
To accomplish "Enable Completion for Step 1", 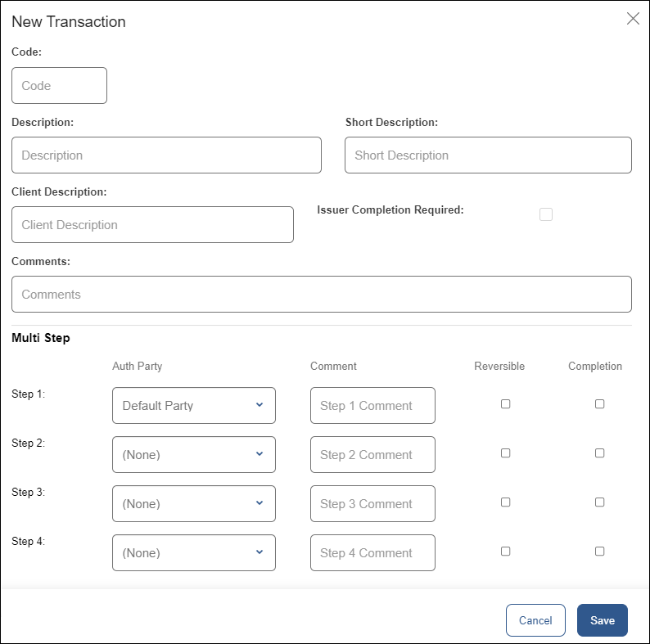I will click(x=599, y=404).
